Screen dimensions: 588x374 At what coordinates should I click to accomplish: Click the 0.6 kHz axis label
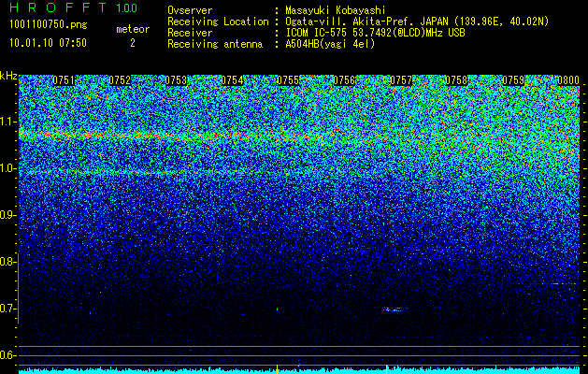8,355
